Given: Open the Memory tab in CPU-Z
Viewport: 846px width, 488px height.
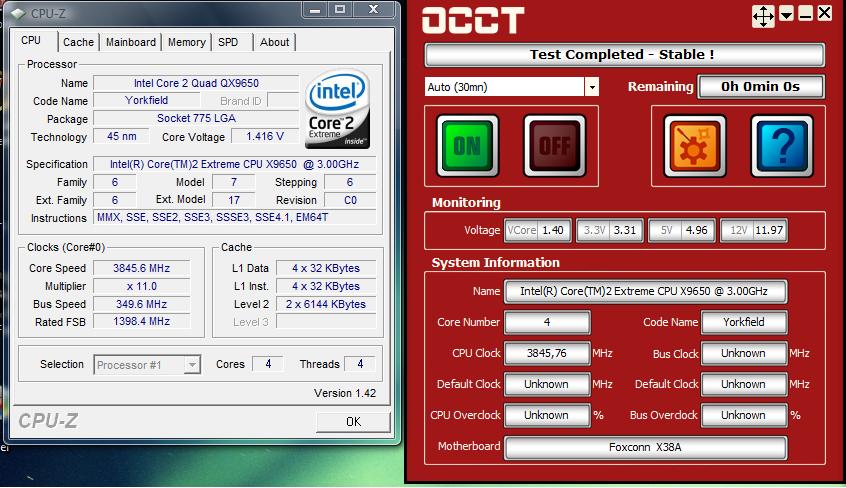Looking at the screenshot, I should click(187, 42).
